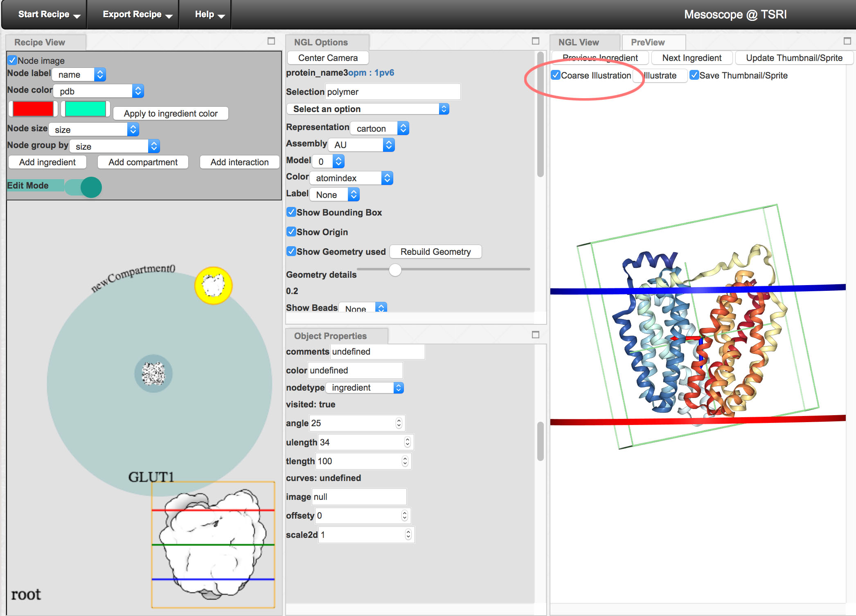Open the red color swatch
The height and width of the screenshot is (616, 856).
[33, 109]
